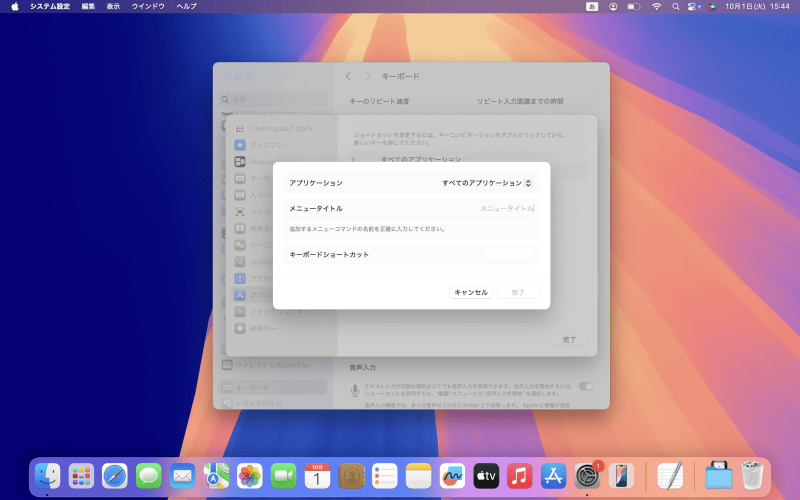Open Control Center from menu bar
Viewport: 800px width, 500px height.
[x=693, y=7]
